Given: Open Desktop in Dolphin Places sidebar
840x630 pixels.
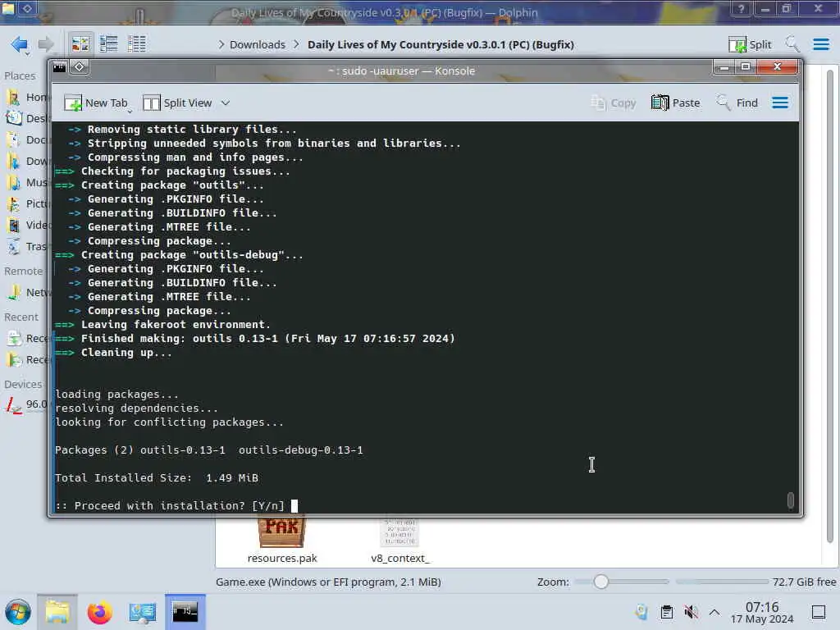Looking at the screenshot, I should tap(27, 118).
